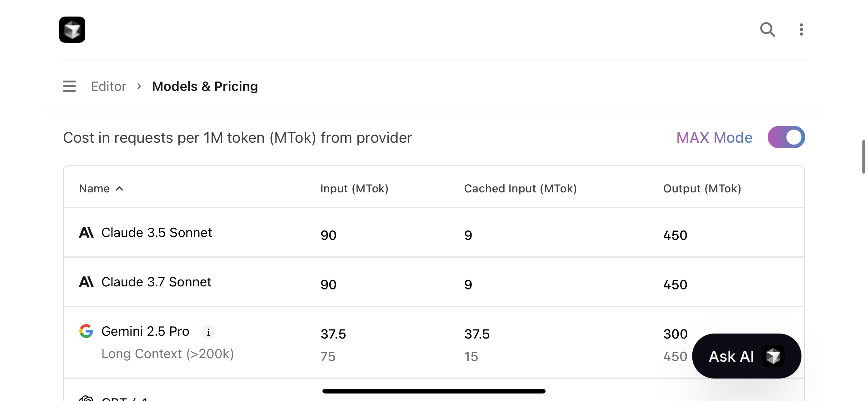Click the cube icon in Ask AI button
Screen dimensions: 868x401
click(x=773, y=356)
